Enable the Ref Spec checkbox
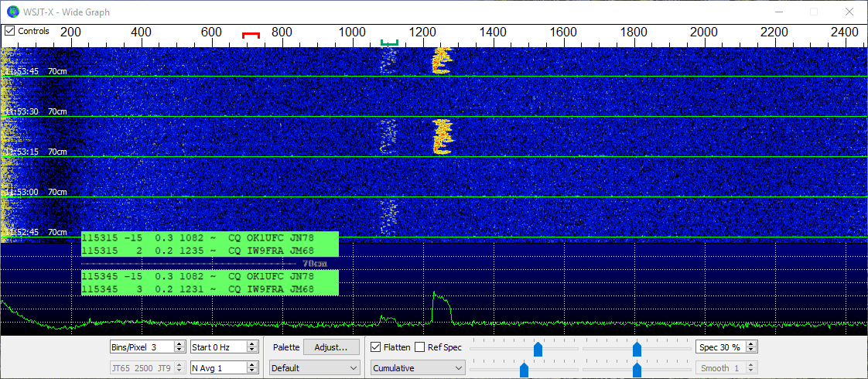868x379 pixels. coord(420,347)
